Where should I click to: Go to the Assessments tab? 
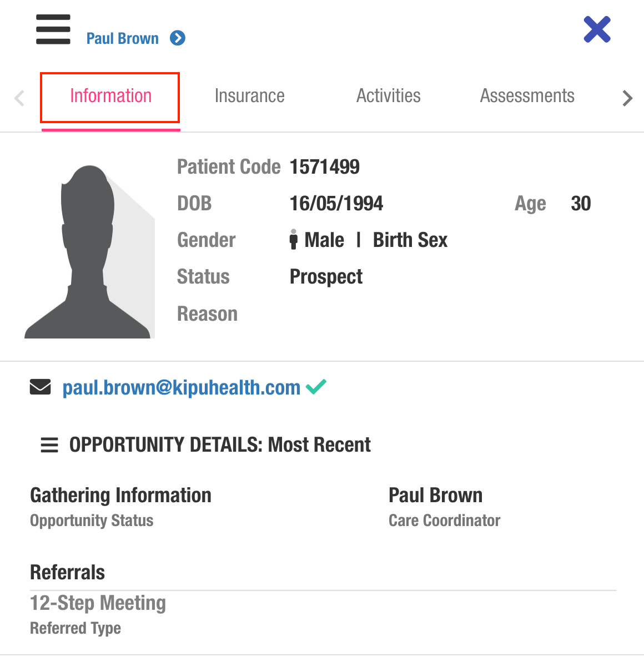coord(527,97)
